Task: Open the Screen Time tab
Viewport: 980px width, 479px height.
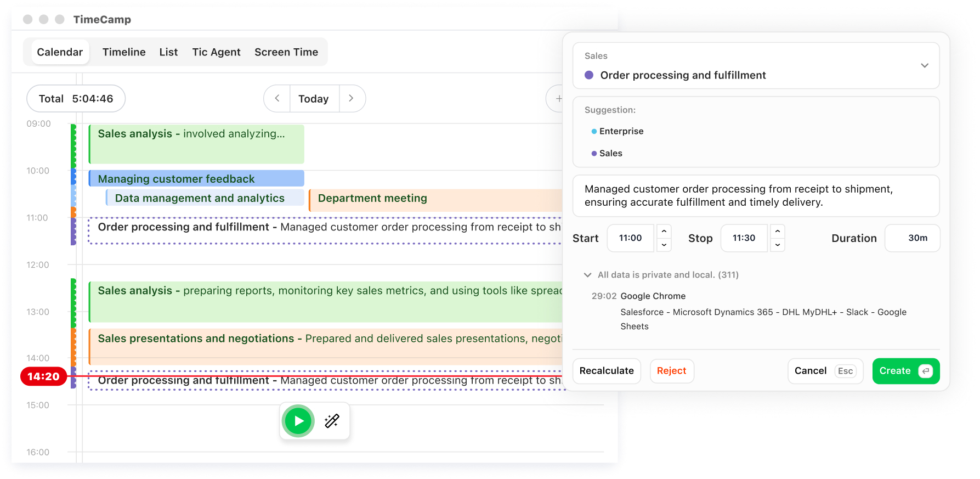Action: pos(286,52)
